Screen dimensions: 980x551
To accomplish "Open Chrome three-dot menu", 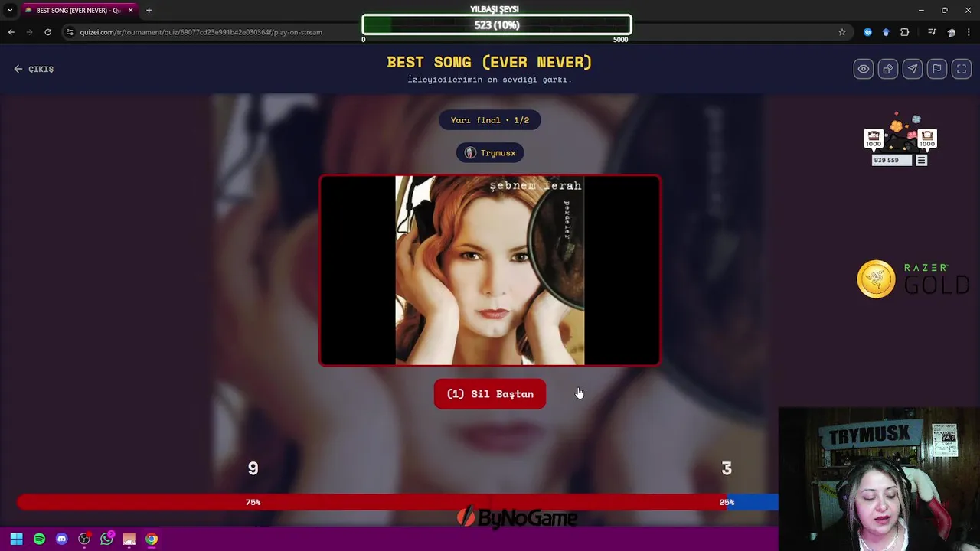I will point(969,32).
